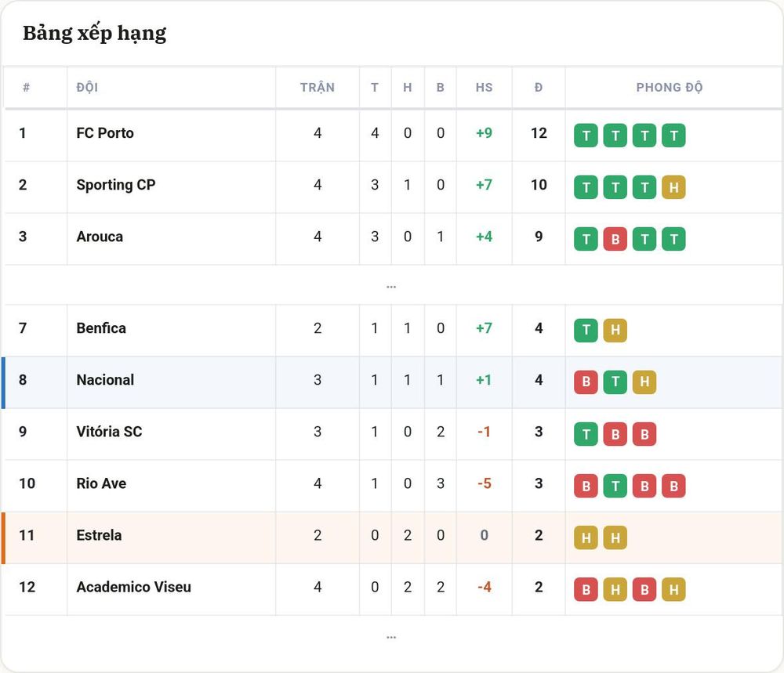Select the highlighted Nacional row

[x=393, y=382]
